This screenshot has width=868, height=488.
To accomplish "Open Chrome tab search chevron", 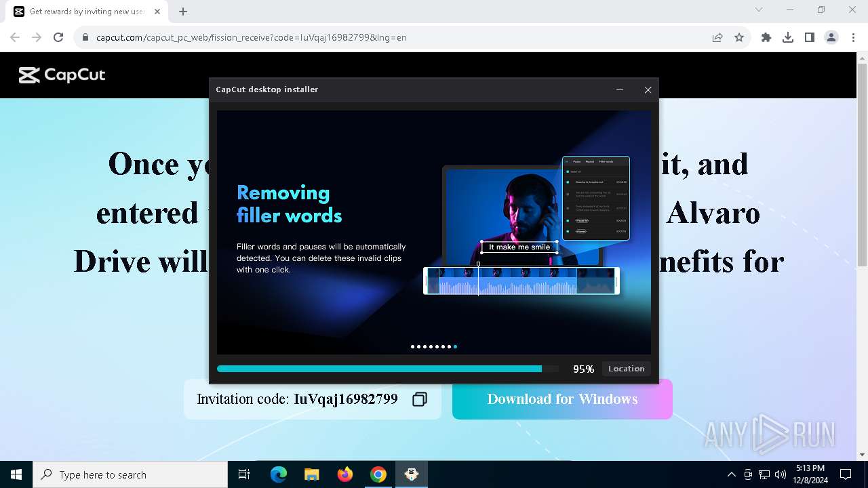I will [759, 9].
